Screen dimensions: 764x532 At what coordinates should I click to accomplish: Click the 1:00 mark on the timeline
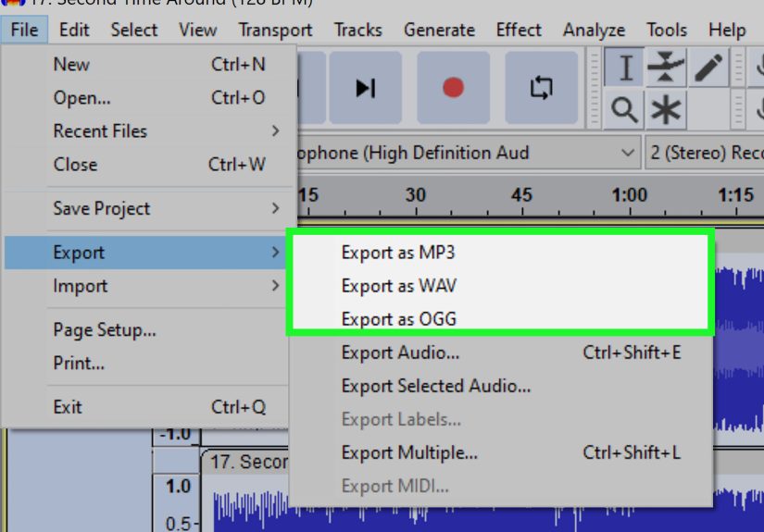point(630,195)
